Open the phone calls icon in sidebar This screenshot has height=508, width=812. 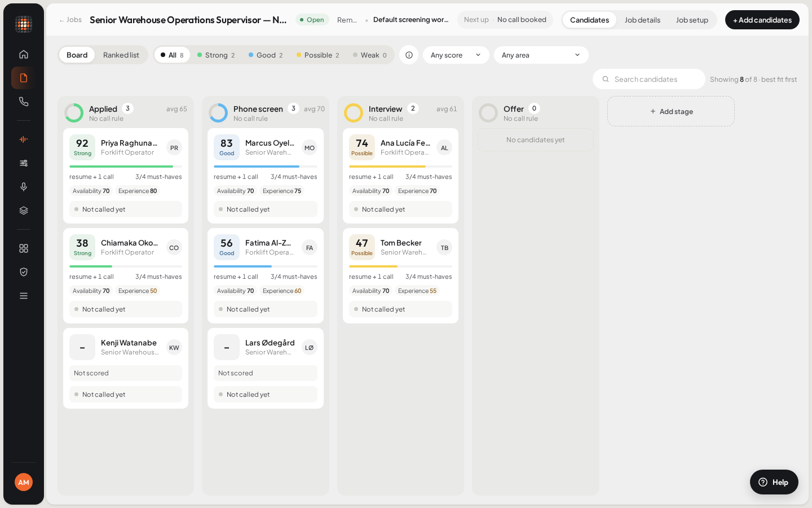tap(24, 102)
